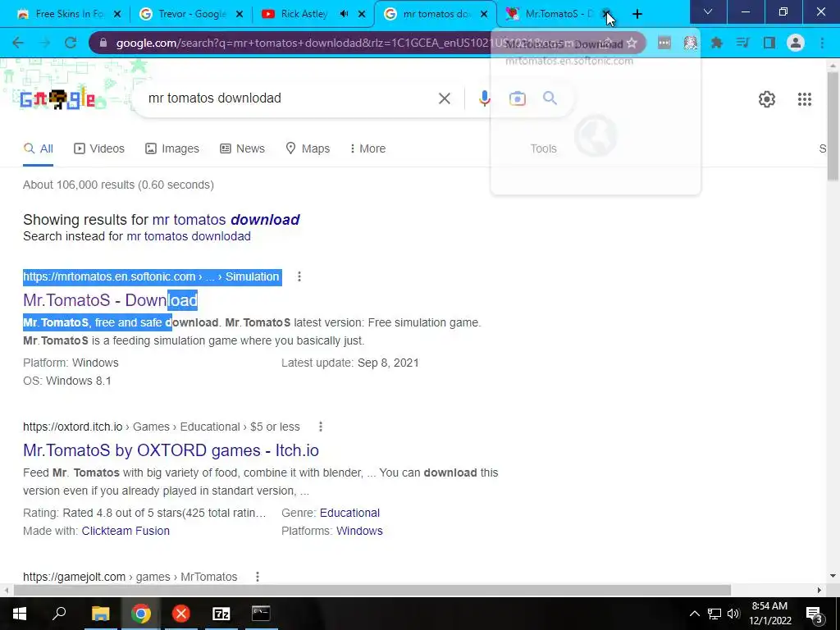Viewport: 840px width, 630px height.
Task: Select the All results filter
Action: click(x=38, y=148)
